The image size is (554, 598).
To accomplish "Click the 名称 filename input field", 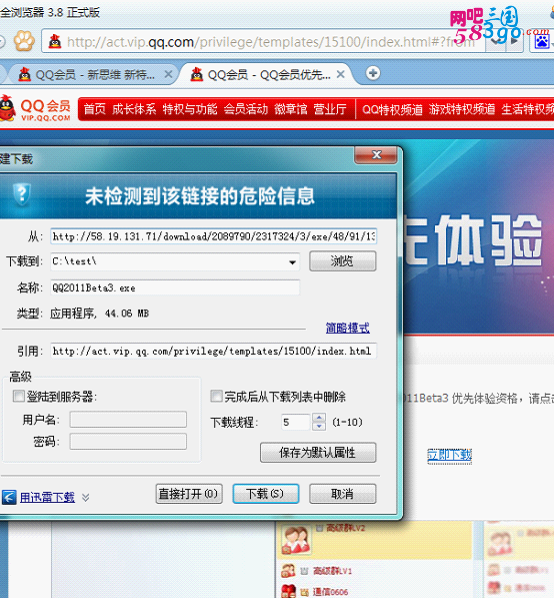I will 175,288.
